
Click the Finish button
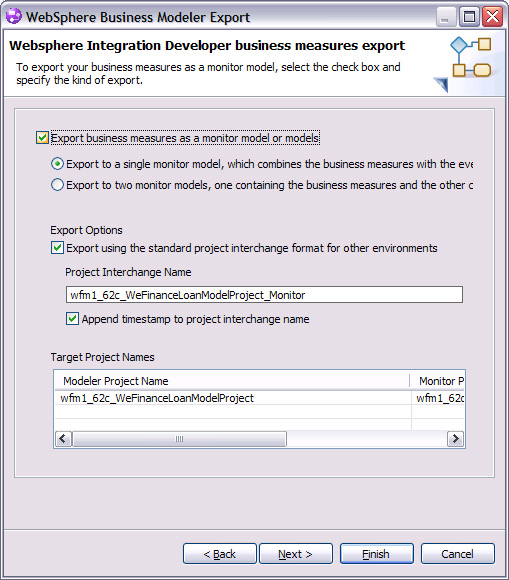pyautogui.click(x=376, y=554)
